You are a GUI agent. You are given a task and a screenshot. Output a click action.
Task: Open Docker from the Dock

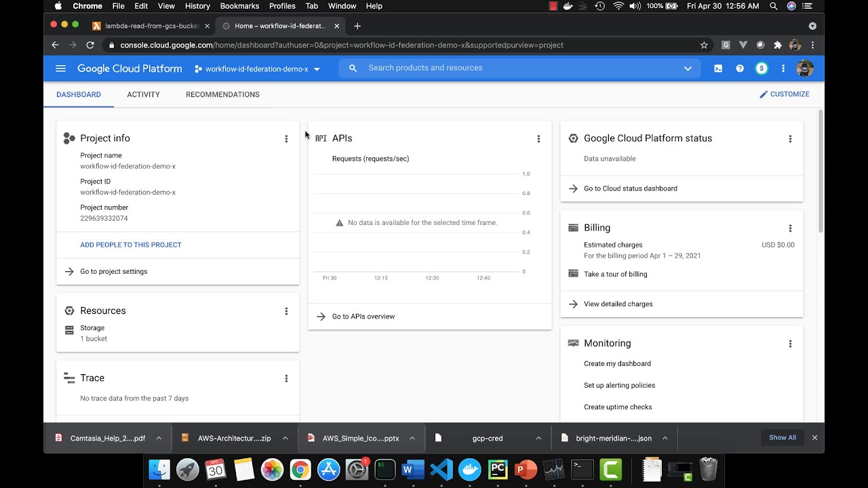coord(469,469)
